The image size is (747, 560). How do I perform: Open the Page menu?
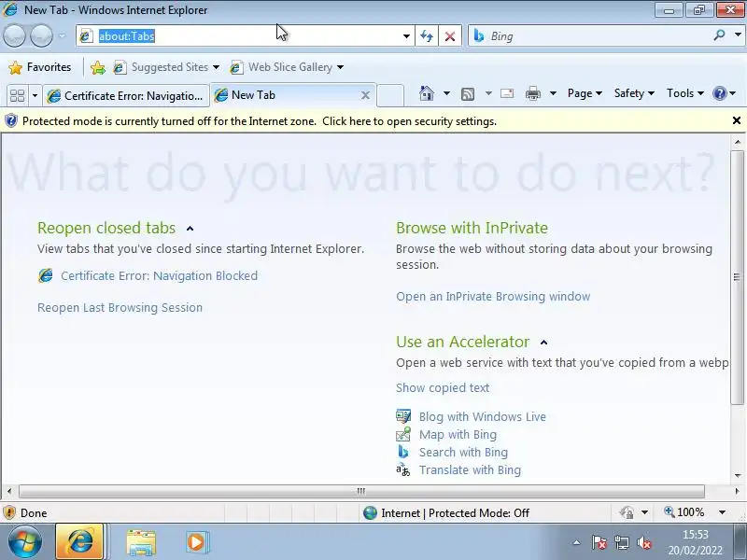(585, 93)
